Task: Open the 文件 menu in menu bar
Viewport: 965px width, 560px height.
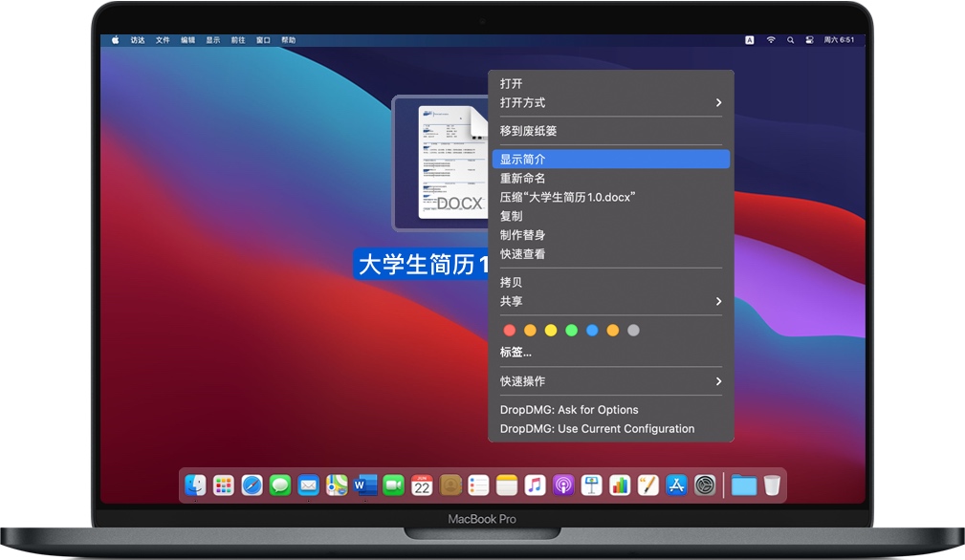Action: (x=162, y=40)
